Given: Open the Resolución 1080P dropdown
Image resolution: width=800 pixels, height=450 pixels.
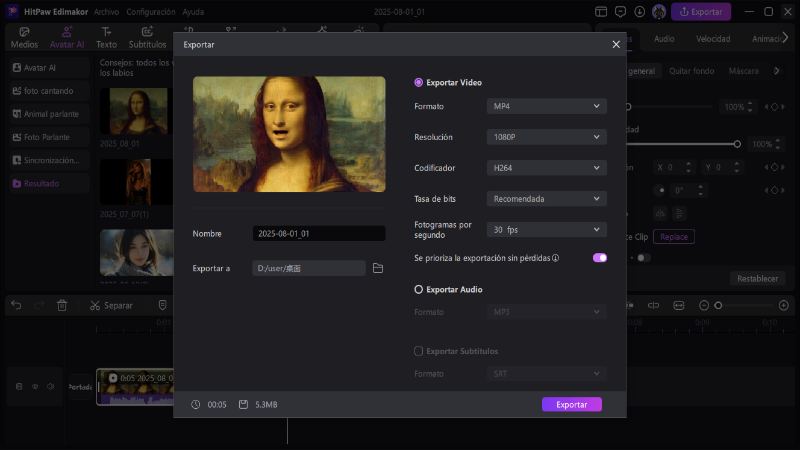Looking at the screenshot, I should (x=546, y=137).
